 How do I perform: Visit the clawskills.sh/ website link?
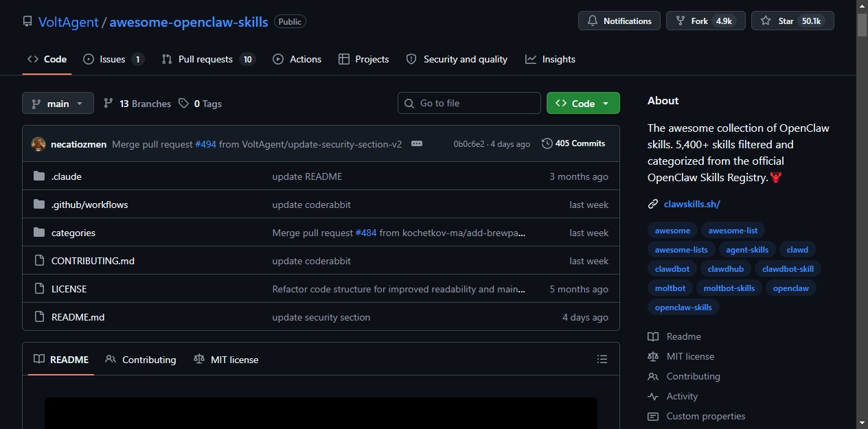tap(692, 204)
